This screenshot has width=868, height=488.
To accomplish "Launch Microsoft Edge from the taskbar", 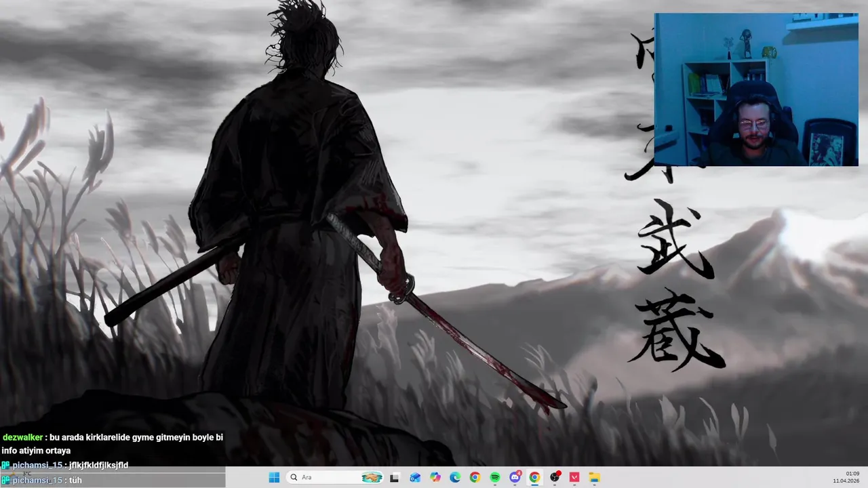I will coord(455,477).
